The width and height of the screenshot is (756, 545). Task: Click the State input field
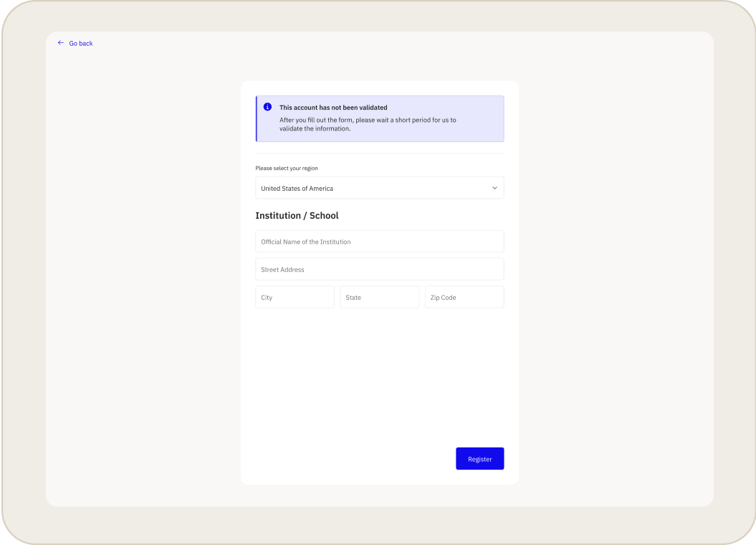(379, 296)
